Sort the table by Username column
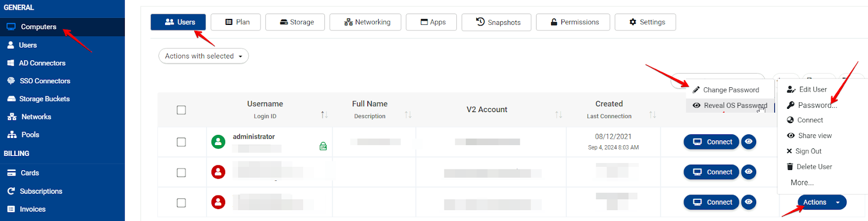Image resolution: width=868 pixels, height=221 pixels. [324, 114]
